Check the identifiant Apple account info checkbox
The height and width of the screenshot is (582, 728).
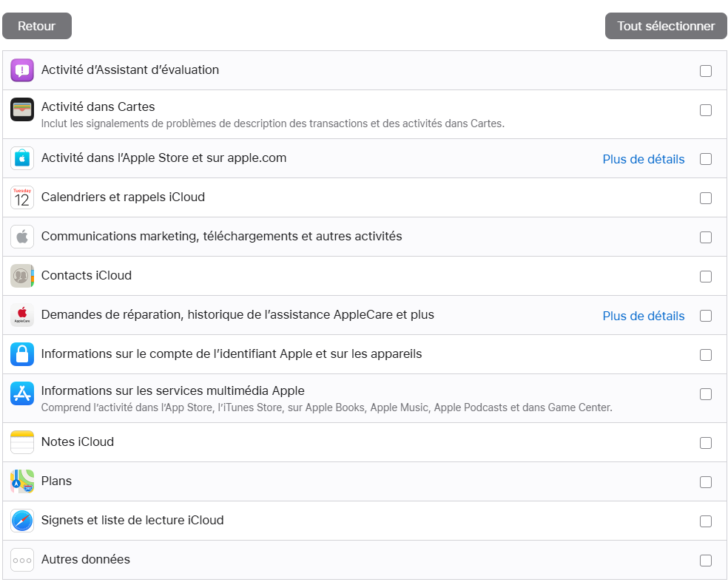(x=706, y=355)
